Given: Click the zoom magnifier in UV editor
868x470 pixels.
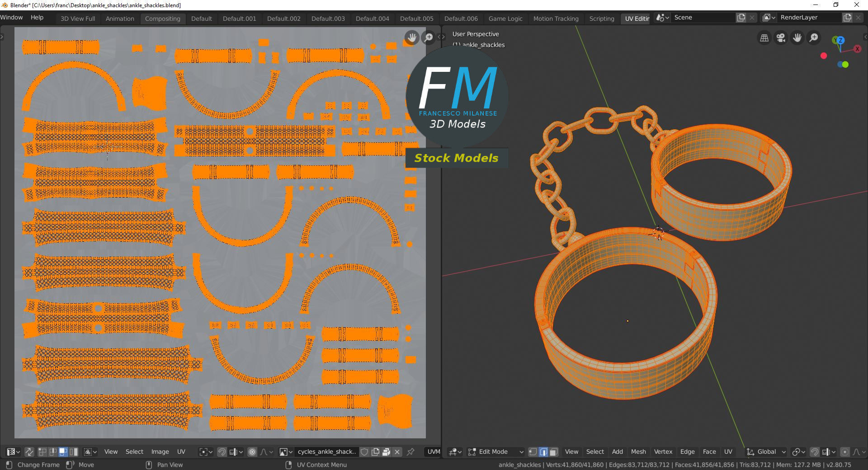Looking at the screenshot, I should (x=428, y=38).
